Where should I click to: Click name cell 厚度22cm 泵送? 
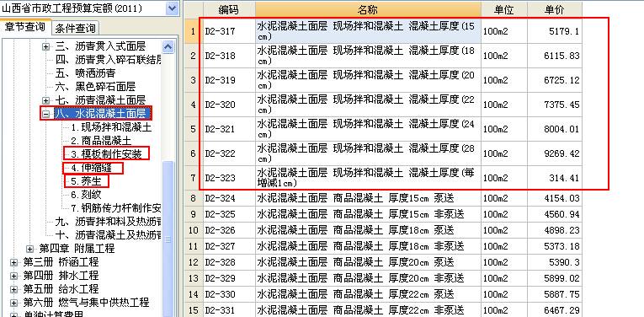pyautogui.click(x=368, y=295)
